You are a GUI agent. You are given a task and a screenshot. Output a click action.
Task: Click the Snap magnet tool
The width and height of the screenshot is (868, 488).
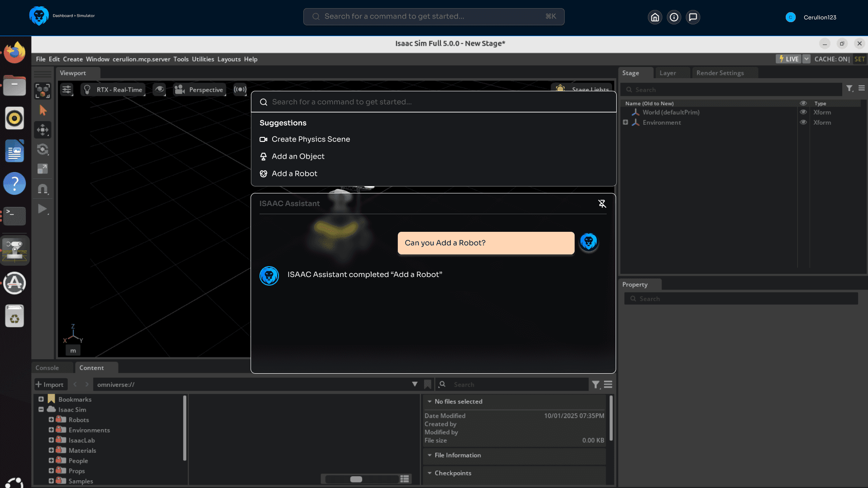point(42,189)
